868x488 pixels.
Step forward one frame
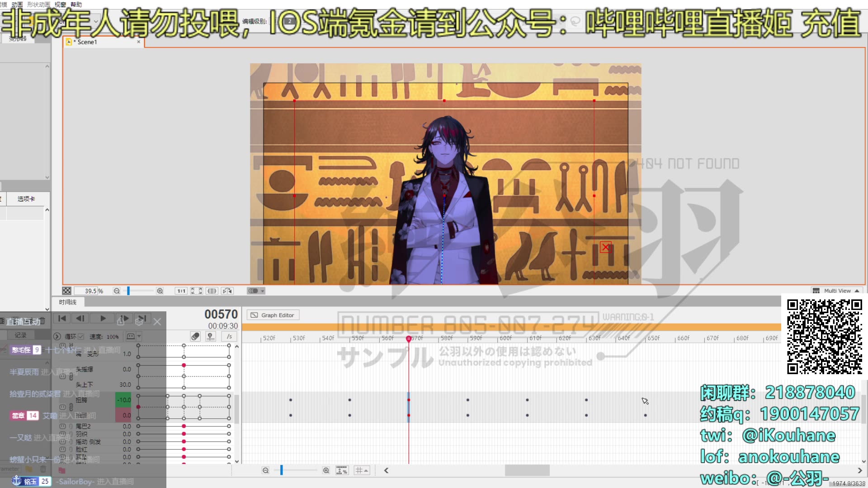click(124, 319)
